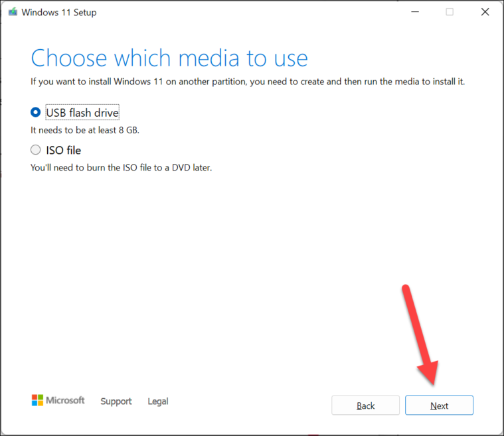504x436 pixels.
Task: Click the 'USB flash drive' label text
Action: 82,112
